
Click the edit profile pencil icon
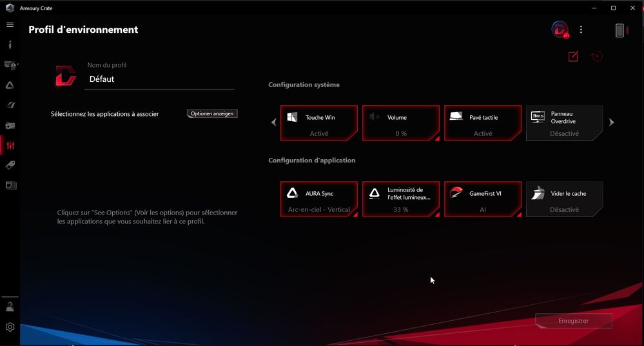(x=573, y=56)
